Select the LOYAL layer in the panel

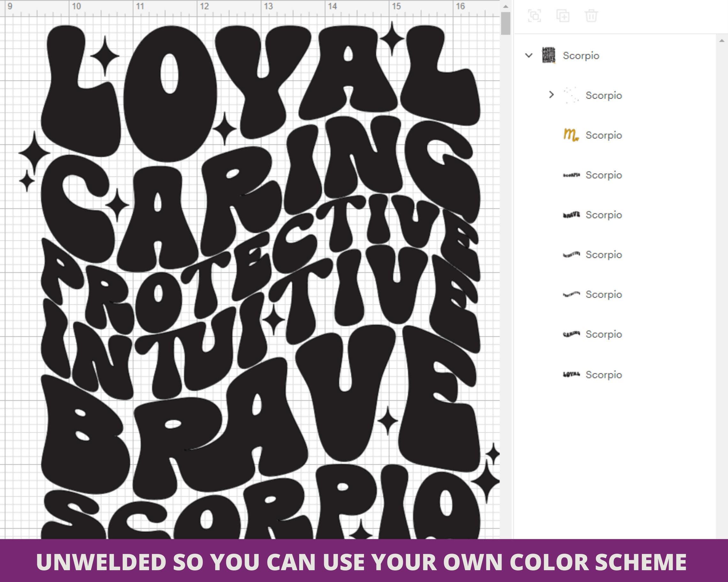pos(593,374)
